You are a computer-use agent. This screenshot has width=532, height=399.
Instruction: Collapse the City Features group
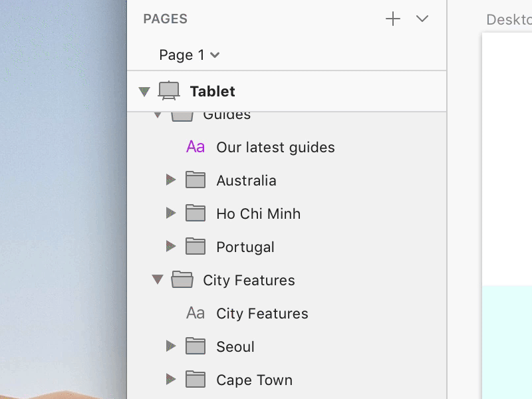[x=158, y=280]
